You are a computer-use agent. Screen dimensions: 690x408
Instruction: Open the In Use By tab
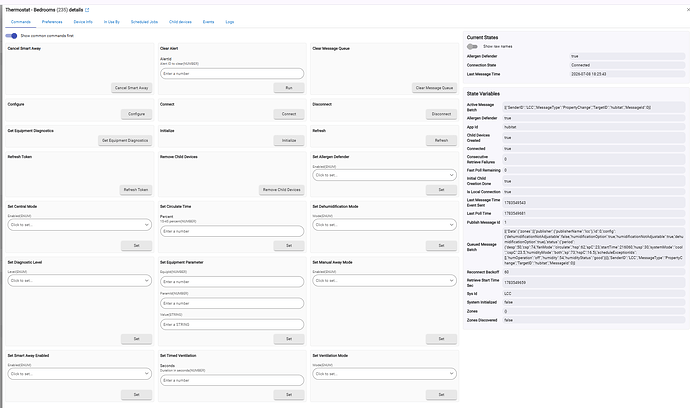111,22
